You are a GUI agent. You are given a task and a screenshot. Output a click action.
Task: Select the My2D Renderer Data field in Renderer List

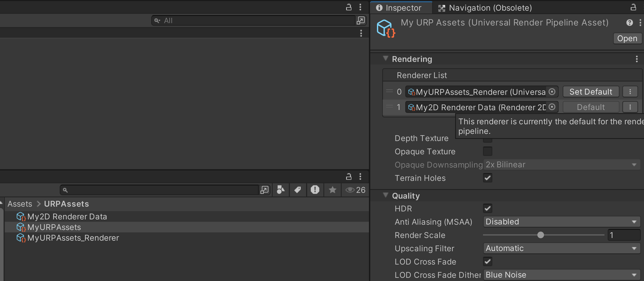pos(482,107)
